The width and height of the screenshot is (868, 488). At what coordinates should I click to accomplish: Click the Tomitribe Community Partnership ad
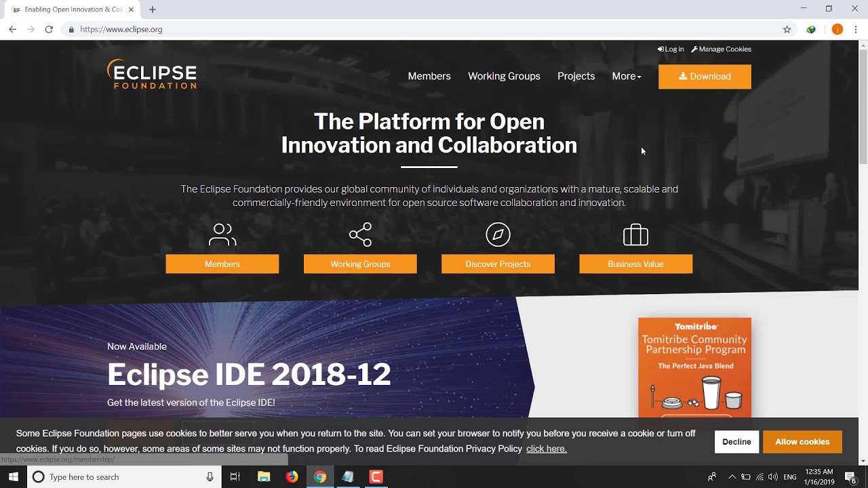click(694, 367)
